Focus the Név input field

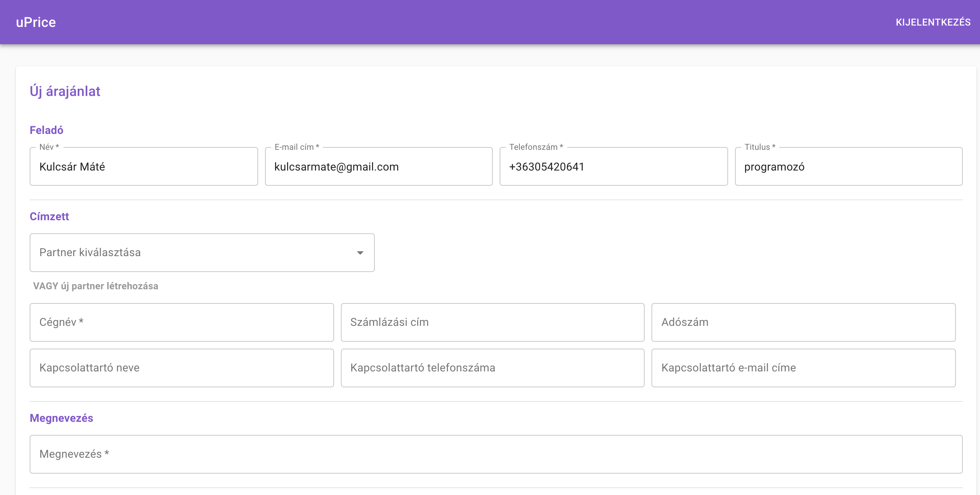pos(144,167)
